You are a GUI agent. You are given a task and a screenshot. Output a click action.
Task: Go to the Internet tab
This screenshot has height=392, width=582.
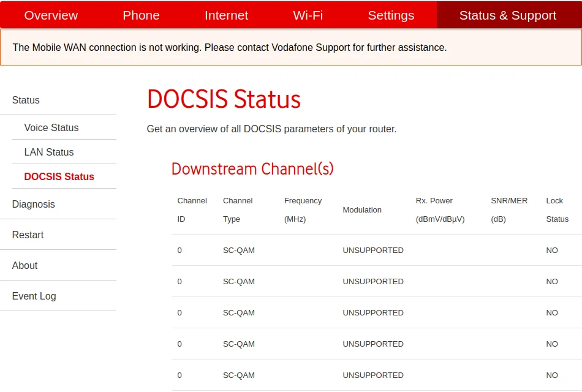(226, 15)
